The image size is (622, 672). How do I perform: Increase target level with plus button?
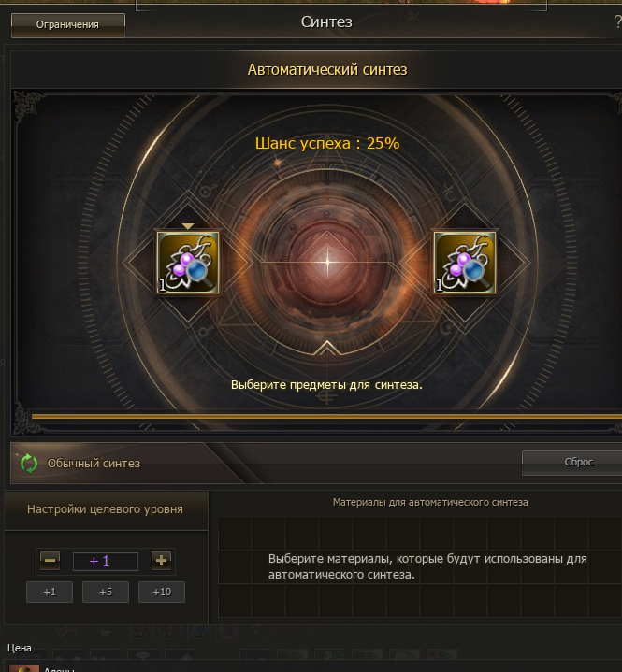161,560
